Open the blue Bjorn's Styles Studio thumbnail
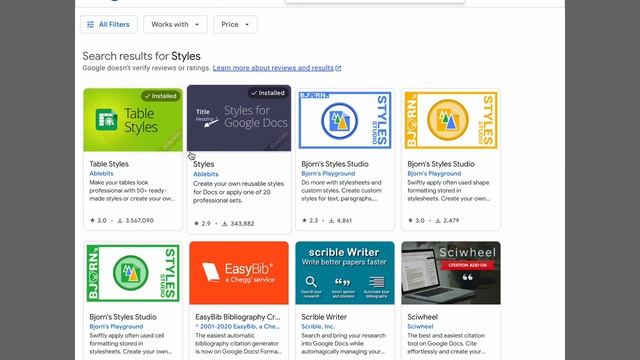The height and width of the screenshot is (360, 640). tap(345, 120)
